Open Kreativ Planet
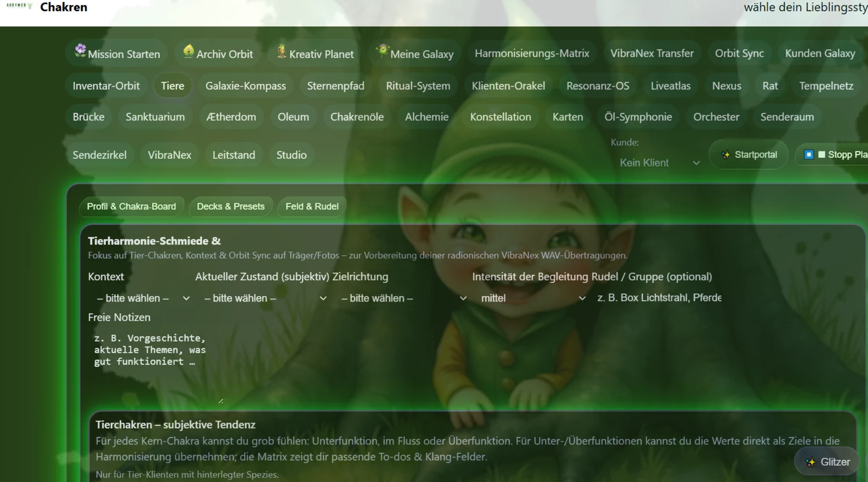Image resolution: width=868 pixels, height=482 pixels. tap(315, 53)
